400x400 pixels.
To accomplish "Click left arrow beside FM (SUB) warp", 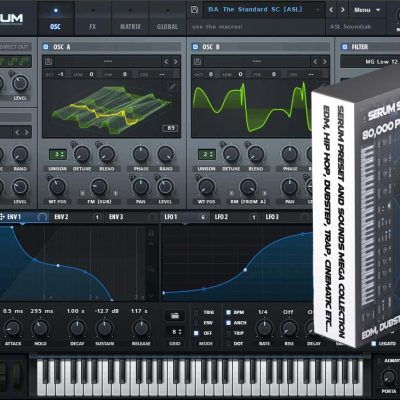I will (82, 193).
